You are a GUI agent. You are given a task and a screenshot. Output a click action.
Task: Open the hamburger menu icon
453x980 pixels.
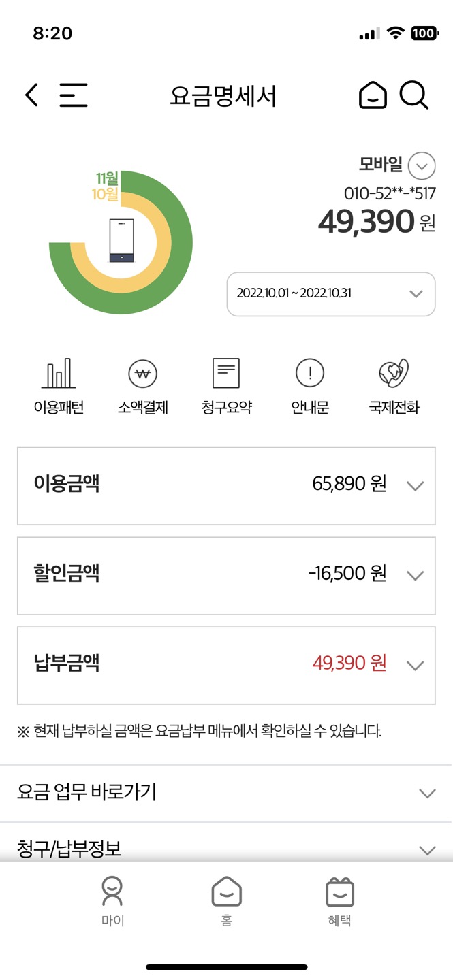pos(74,95)
